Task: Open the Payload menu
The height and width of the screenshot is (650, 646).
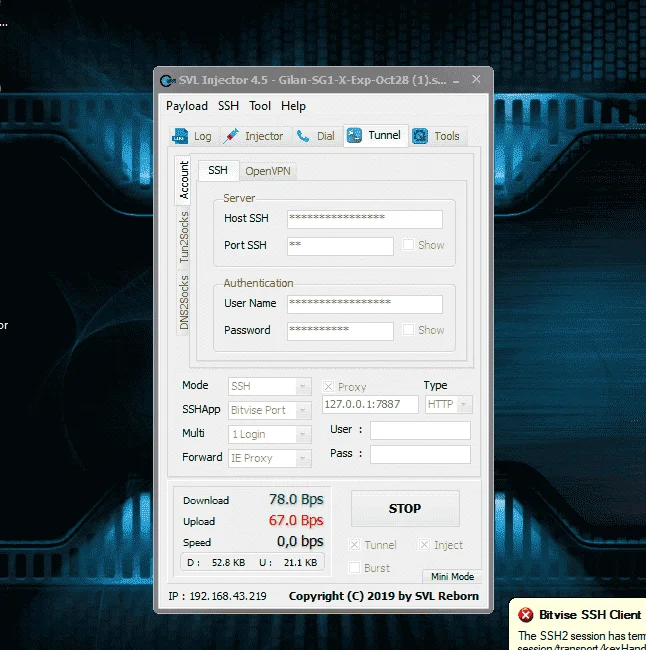Action: pos(187,106)
